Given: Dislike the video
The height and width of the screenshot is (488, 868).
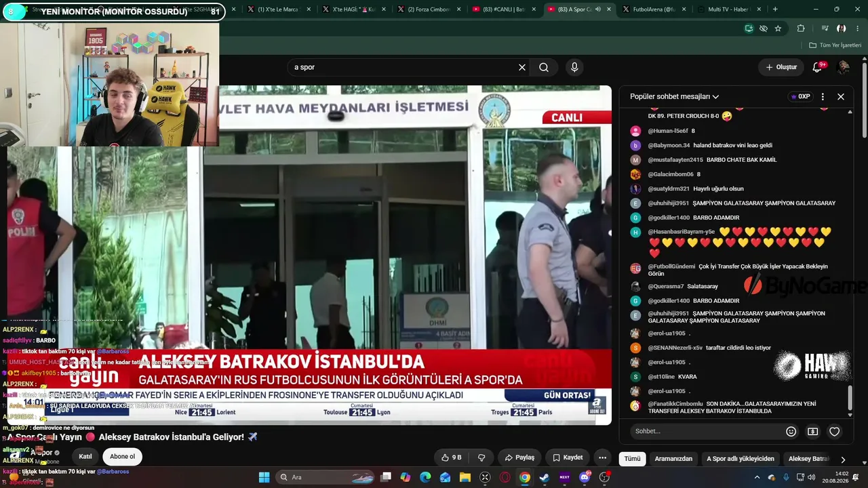Looking at the screenshot, I should pos(481,457).
